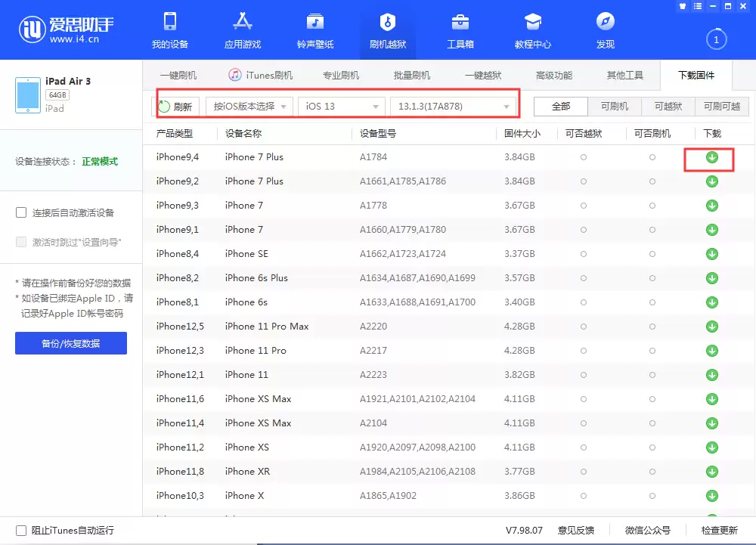The height and width of the screenshot is (545, 756).
Task: Filter by 可刷可越 button
Action: [x=722, y=107]
